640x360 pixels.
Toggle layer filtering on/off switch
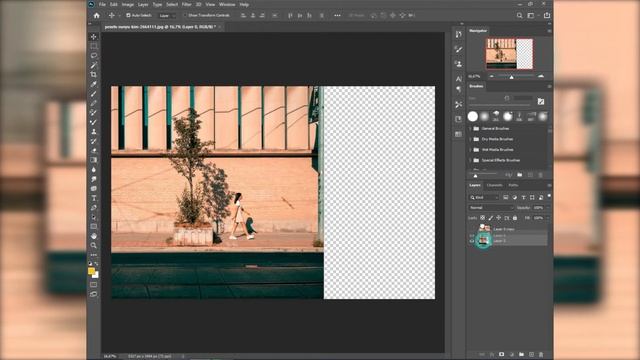pos(549,196)
